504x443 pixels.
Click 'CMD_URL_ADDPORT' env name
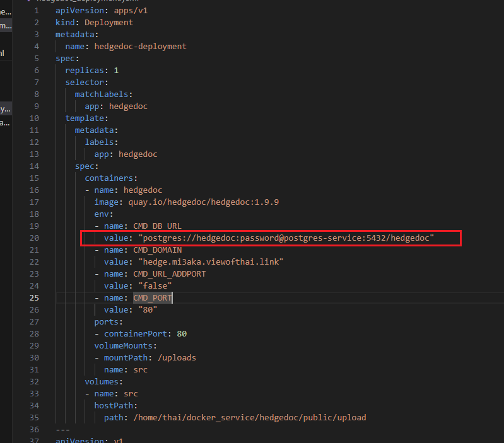(x=170, y=274)
